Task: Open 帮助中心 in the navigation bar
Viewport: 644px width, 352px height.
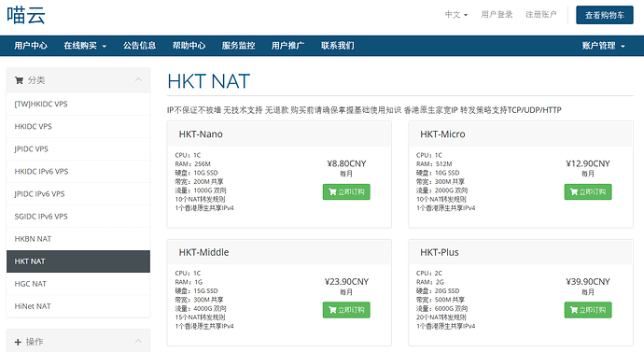Action: pyautogui.click(x=189, y=46)
